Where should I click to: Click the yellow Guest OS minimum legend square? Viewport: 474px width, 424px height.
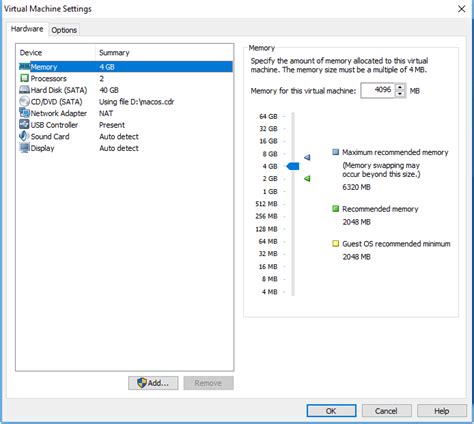[336, 244]
